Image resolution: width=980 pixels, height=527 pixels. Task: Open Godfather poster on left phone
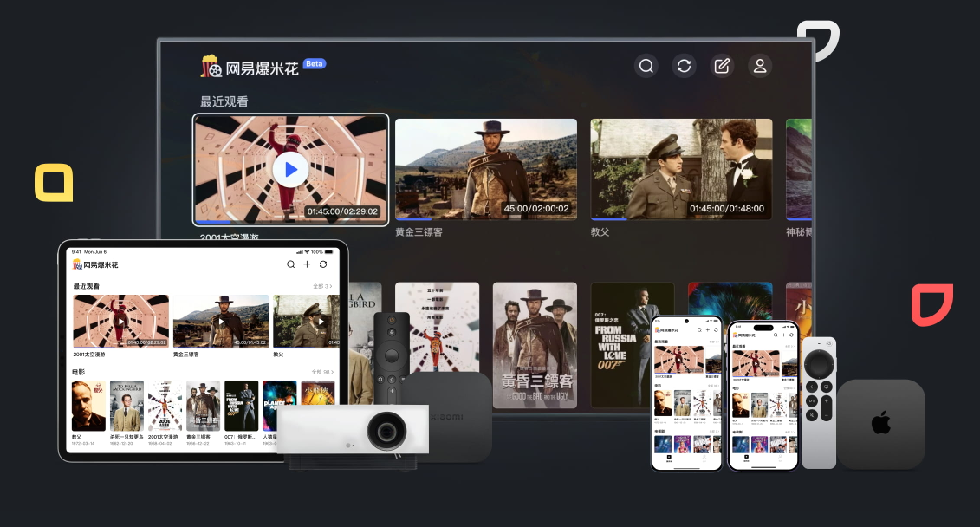(663, 403)
